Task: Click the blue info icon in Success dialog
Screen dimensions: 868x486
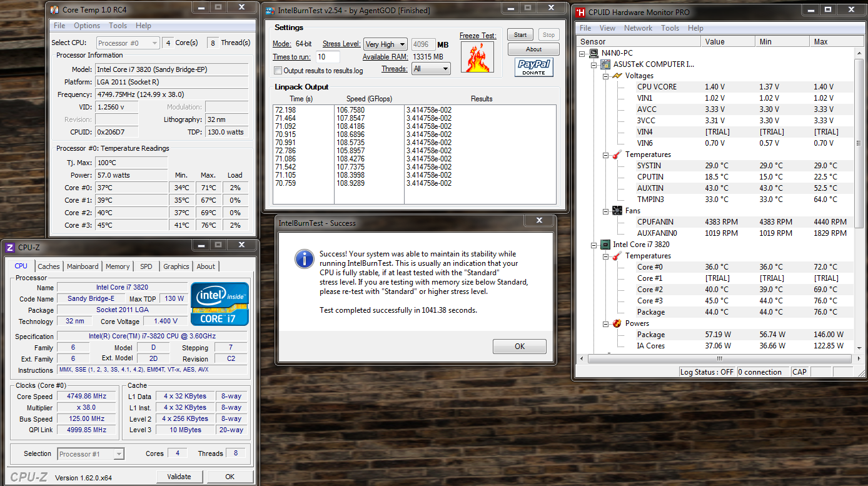Action: coord(304,258)
